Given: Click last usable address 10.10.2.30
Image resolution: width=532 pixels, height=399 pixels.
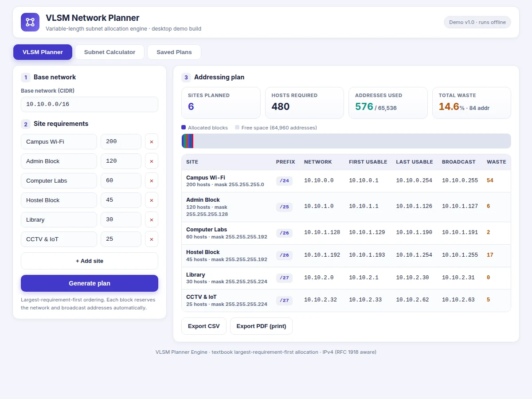Looking at the screenshot, I should point(412,278).
